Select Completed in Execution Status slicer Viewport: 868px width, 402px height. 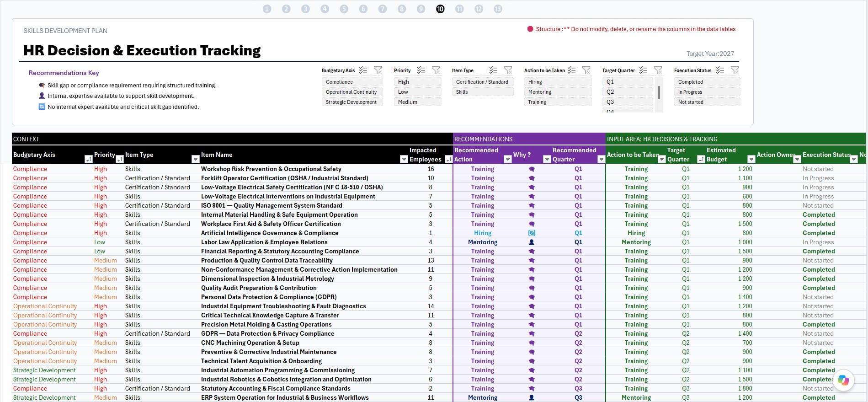coord(707,82)
